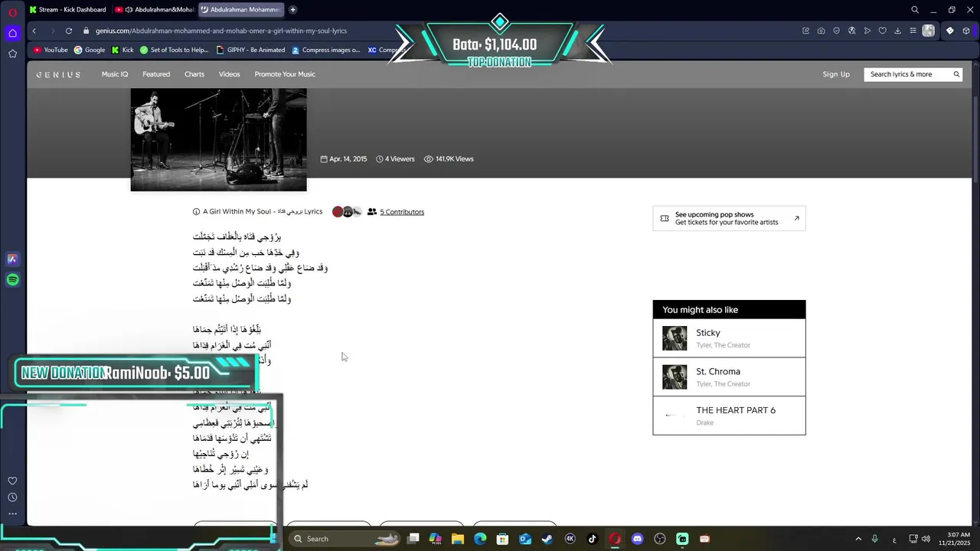Image resolution: width=980 pixels, height=551 pixels.
Task: Click the magnifier icon in Genius search
Action: coord(956,74)
